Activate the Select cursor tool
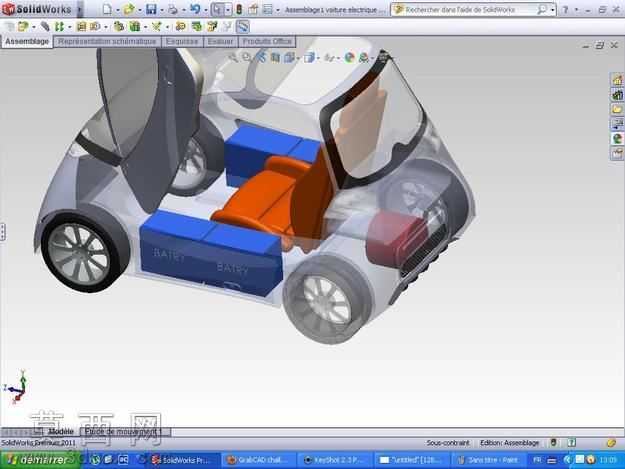 217,9
